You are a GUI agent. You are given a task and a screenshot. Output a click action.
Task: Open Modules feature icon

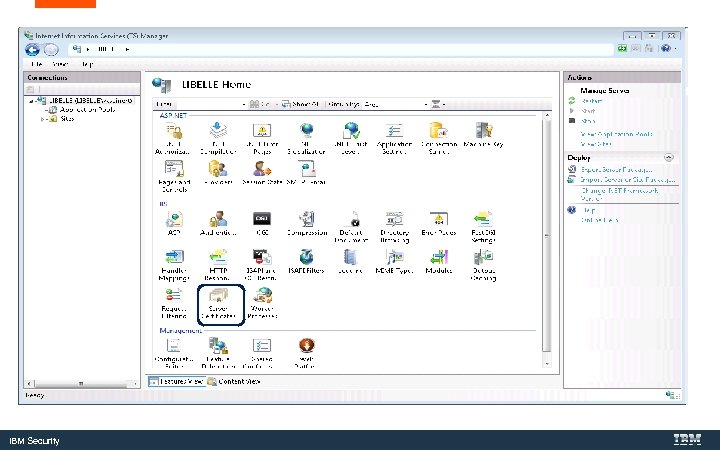(x=439, y=262)
